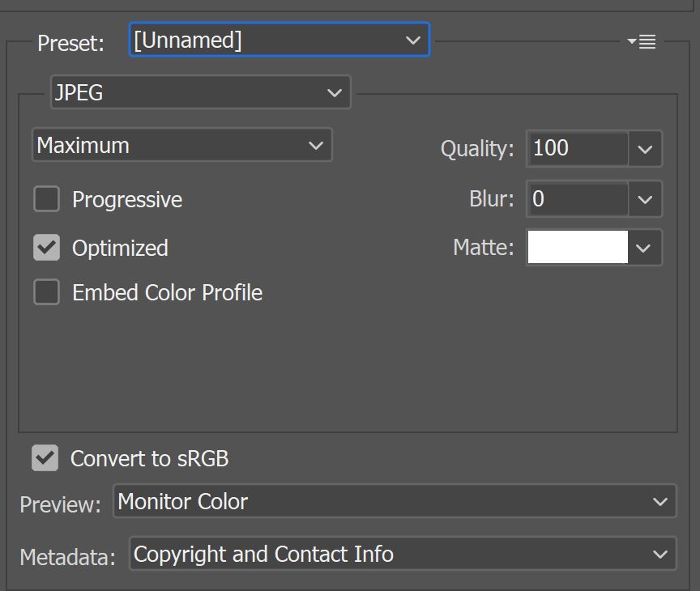This screenshot has height=591, width=700.
Task: Open the Preset dropdown showing [Unnamed]
Action: coord(280,40)
